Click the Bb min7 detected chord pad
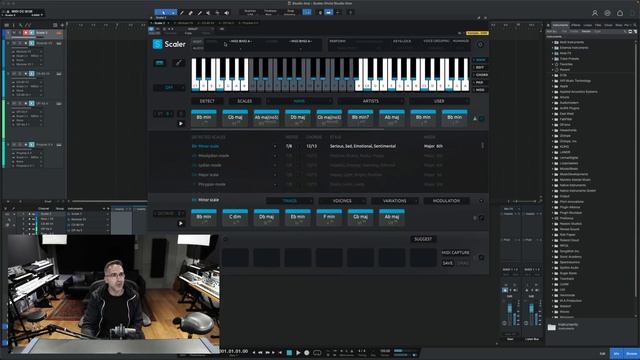The height and width of the screenshot is (360, 640). click(360, 118)
